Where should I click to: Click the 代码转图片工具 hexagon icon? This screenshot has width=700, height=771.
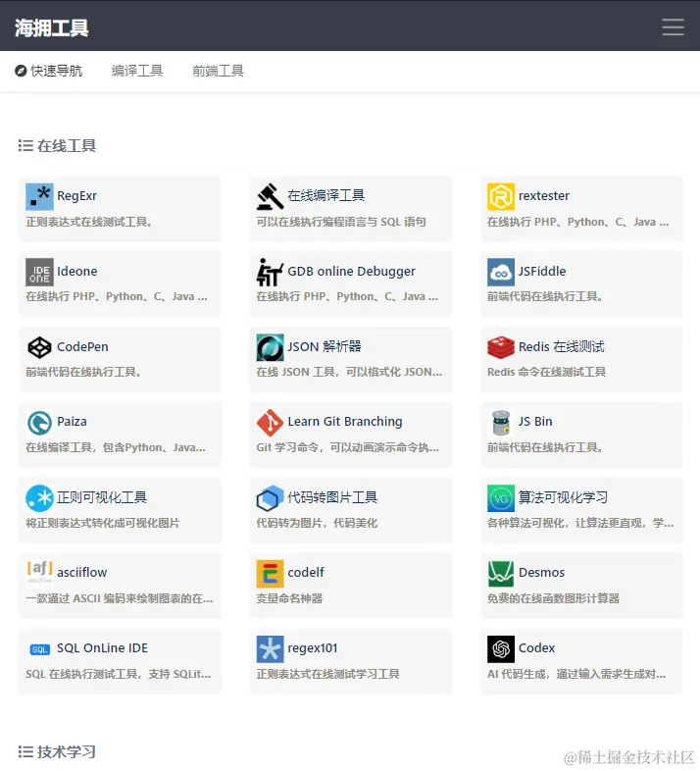(270, 498)
